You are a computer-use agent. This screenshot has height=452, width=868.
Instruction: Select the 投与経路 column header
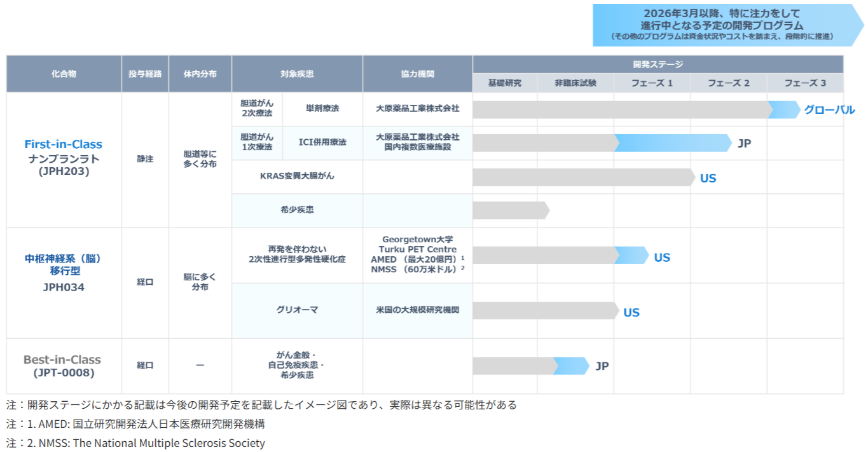click(x=145, y=74)
